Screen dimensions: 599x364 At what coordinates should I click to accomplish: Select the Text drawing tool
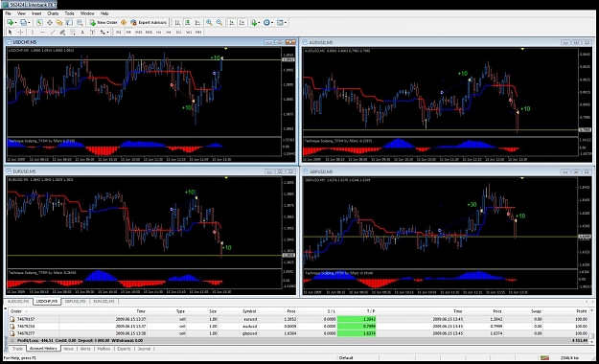click(x=82, y=33)
